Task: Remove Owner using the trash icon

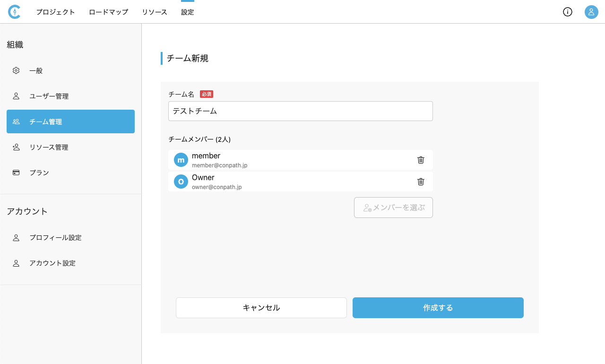Action: tap(421, 182)
